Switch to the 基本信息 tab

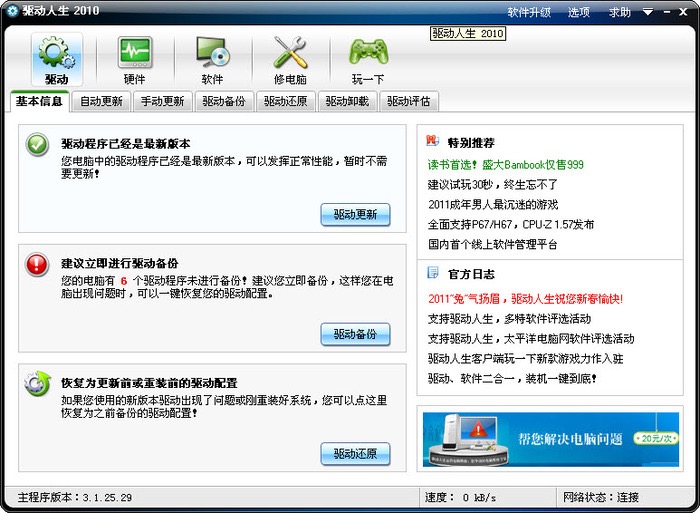pyautogui.click(x=39, y=101)
